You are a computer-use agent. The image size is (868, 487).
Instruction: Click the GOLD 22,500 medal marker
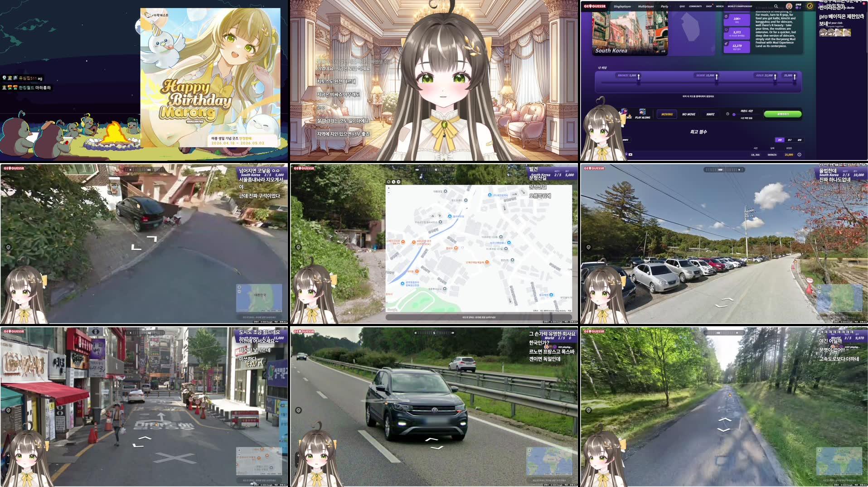click(x=775, y=77)
